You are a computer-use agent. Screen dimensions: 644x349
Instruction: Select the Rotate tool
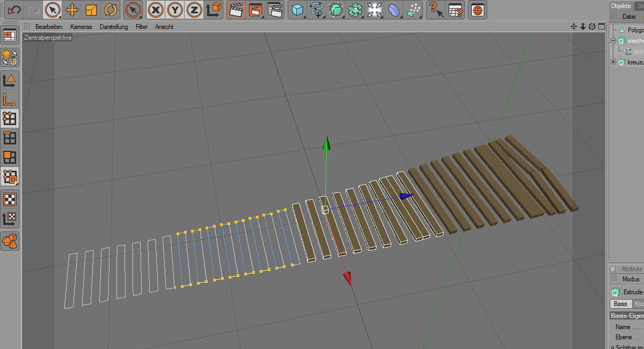pyautogui.click(x=111, y=10)
